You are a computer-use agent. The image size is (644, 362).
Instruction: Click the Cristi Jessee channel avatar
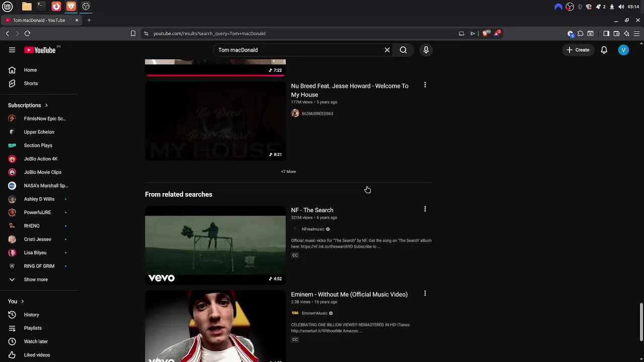pyautogui.click(x=12, y=239)
